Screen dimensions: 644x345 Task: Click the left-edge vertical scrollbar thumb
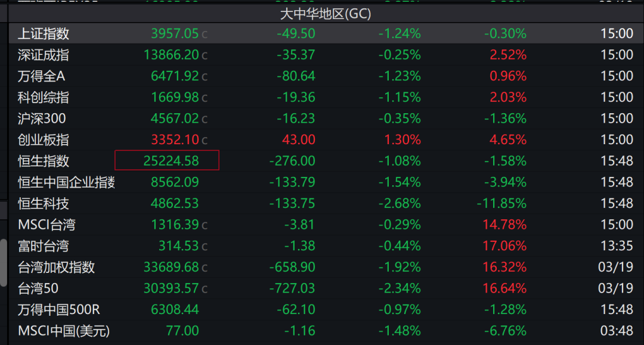pos(4,262)
